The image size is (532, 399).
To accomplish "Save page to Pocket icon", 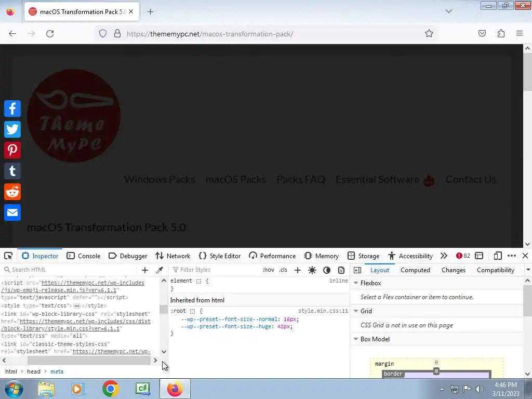I will [x=482, y=34].
